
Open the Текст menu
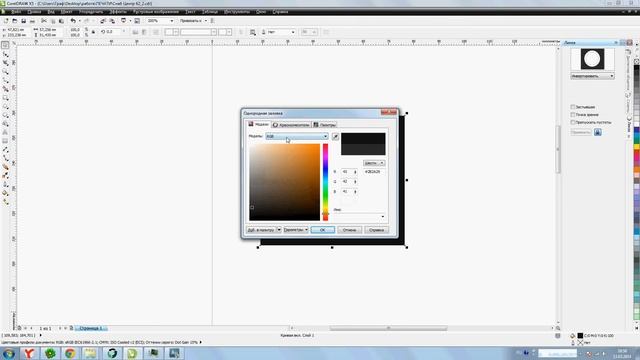(x=190, y=12)
